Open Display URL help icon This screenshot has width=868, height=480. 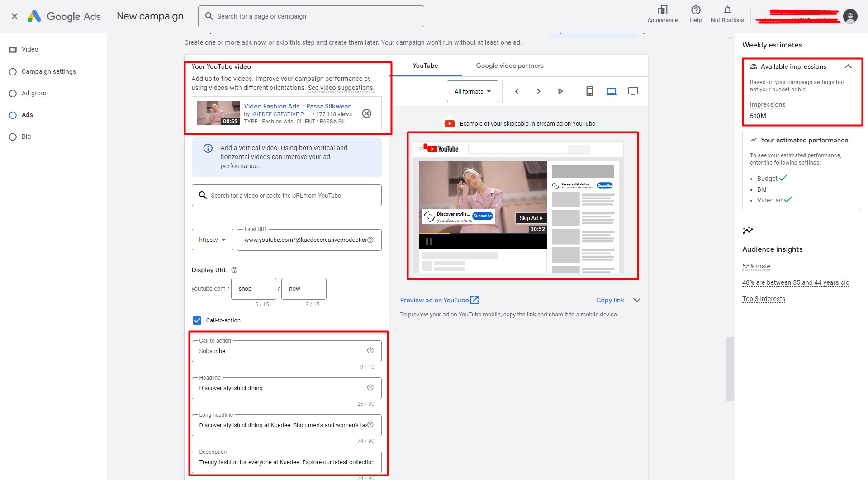pyautogui.click(x=234, y=270)
